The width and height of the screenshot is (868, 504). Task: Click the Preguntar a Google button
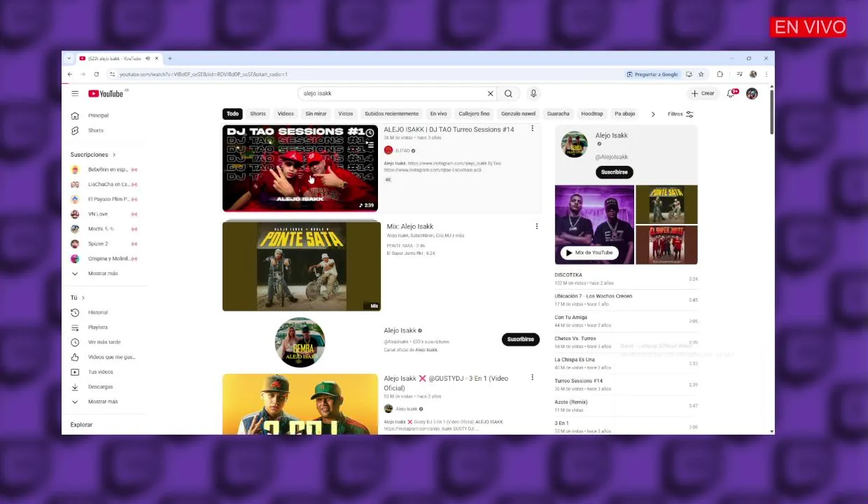[x=652, y=74]
